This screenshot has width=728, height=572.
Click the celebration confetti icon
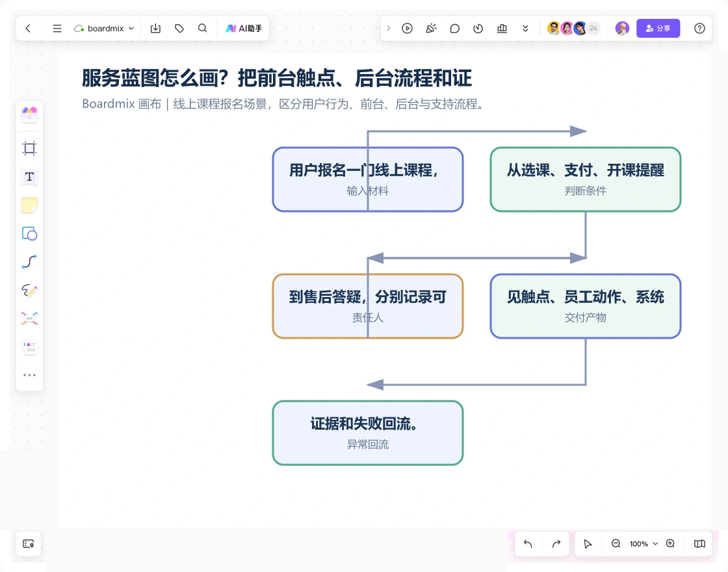(x=432, y=29)
